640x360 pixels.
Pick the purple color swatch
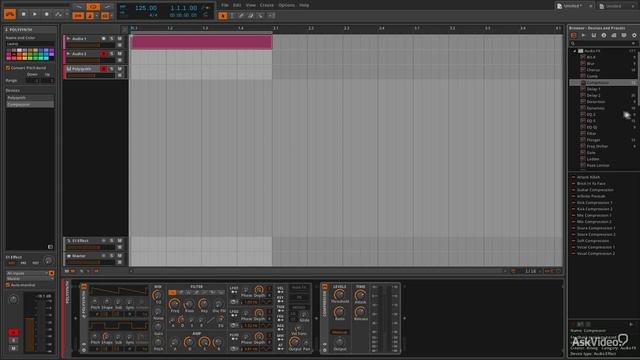pos(51,51)
